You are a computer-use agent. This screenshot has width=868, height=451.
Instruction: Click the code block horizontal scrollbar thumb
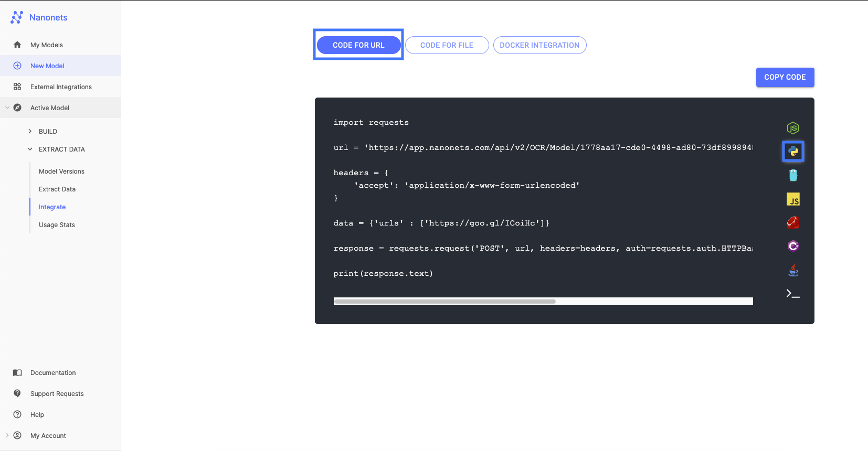coord(445,302)
